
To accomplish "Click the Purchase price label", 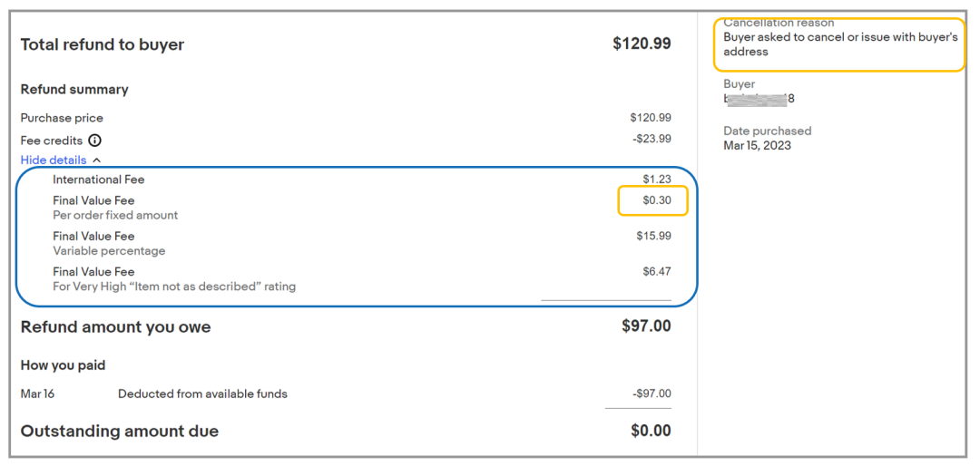I will [62, 118].
